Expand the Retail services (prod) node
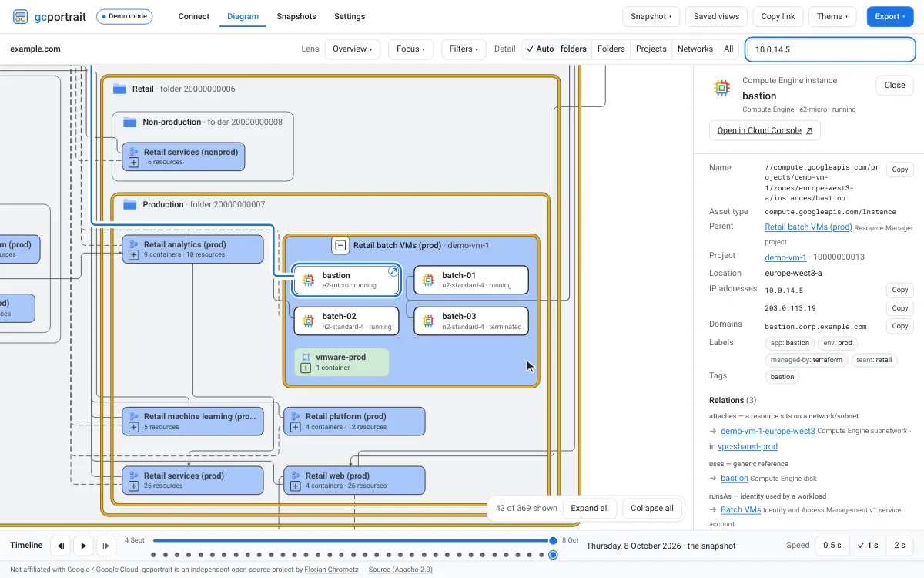The image size is (924, 578). pyautogui.click(x=133, y=486)
